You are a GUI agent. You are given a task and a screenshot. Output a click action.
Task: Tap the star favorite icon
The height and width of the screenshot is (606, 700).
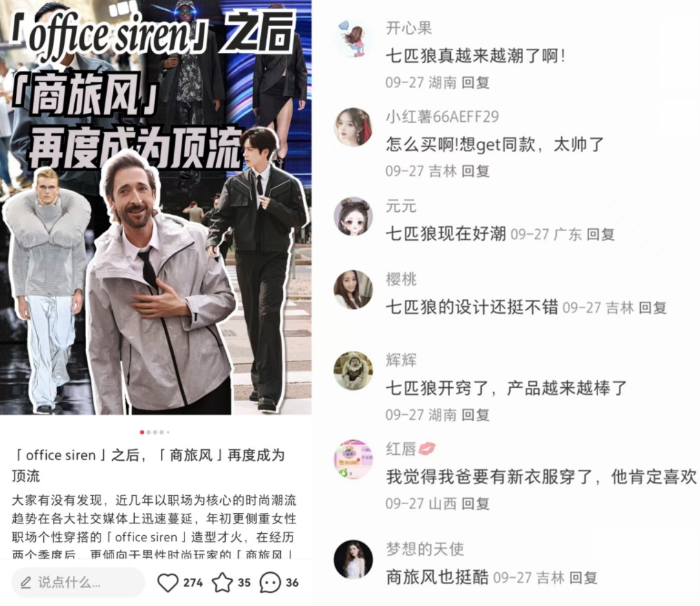point(222,583)
